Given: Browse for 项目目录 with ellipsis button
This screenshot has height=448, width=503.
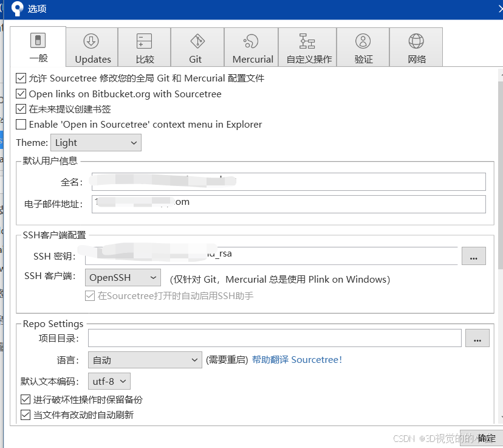Looking at the screenshot, I should [477, 338].
